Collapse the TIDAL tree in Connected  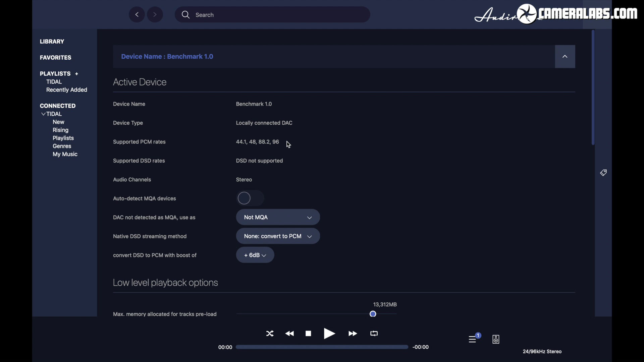click(43, 114)
